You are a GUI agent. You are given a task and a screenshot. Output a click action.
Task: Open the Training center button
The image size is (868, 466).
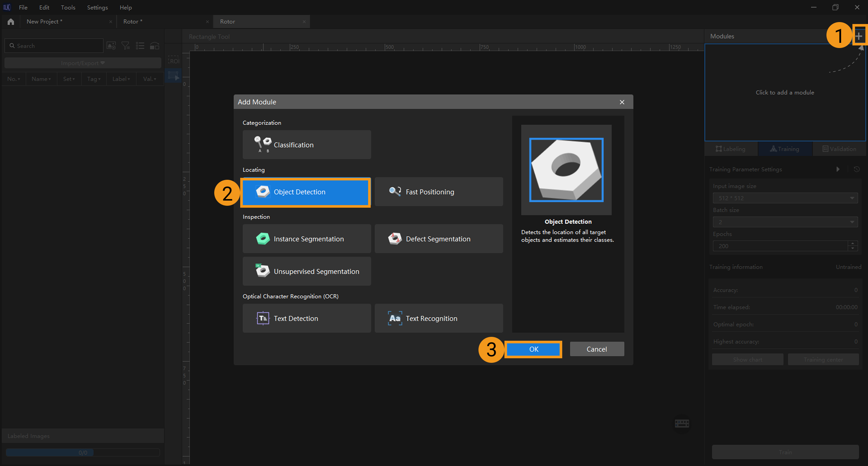[823, 360]
